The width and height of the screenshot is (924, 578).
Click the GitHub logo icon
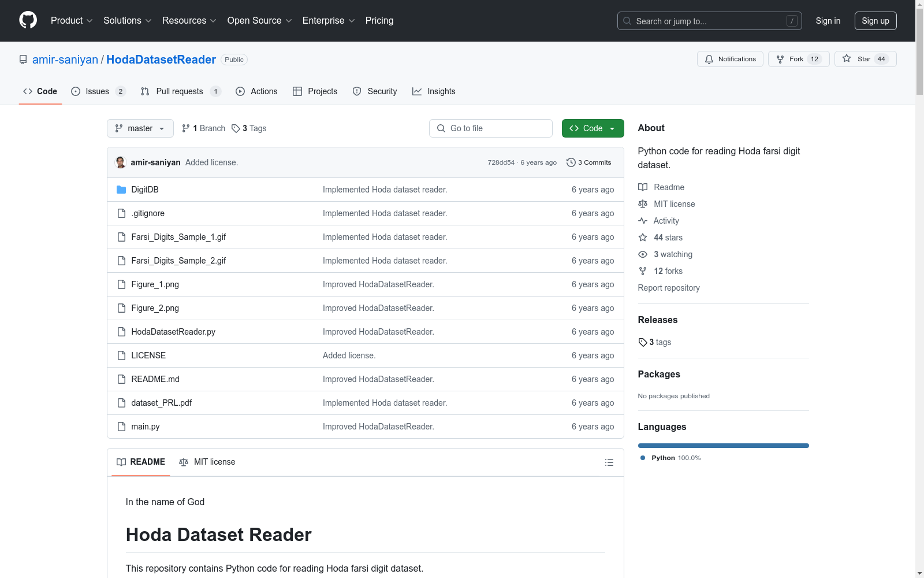(x=28, y=20)
